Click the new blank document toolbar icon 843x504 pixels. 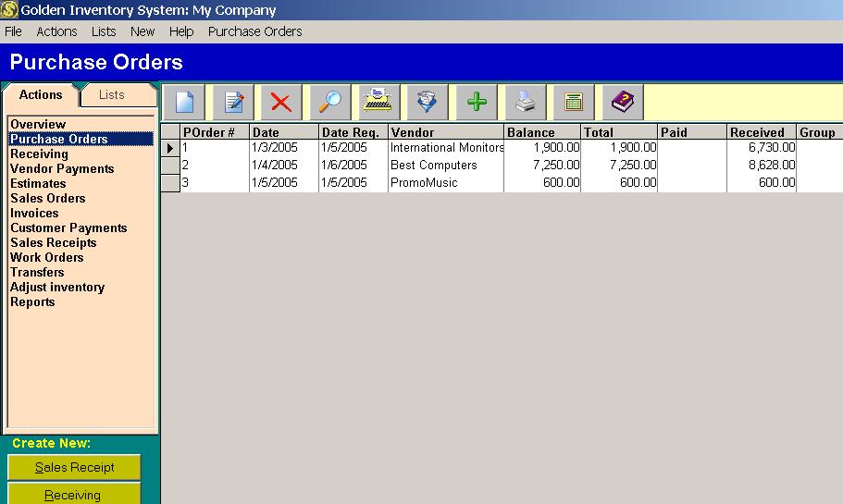(184, 102)
